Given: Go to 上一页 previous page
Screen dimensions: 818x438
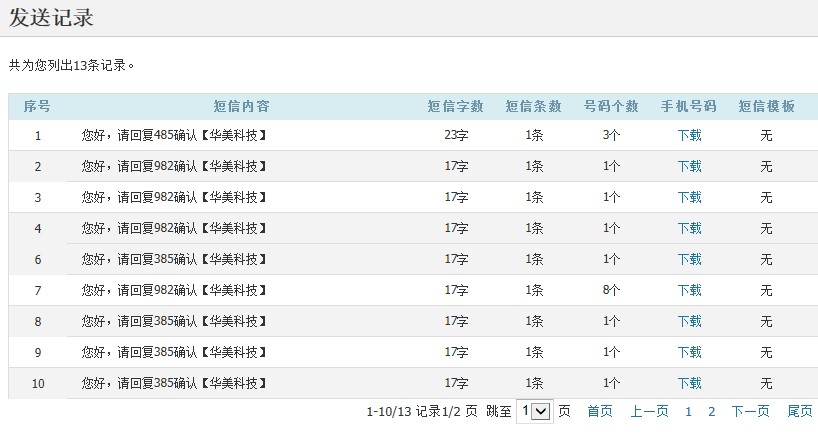Looking at the screenshot, I should pyautogui.click(x=649, y=411).
